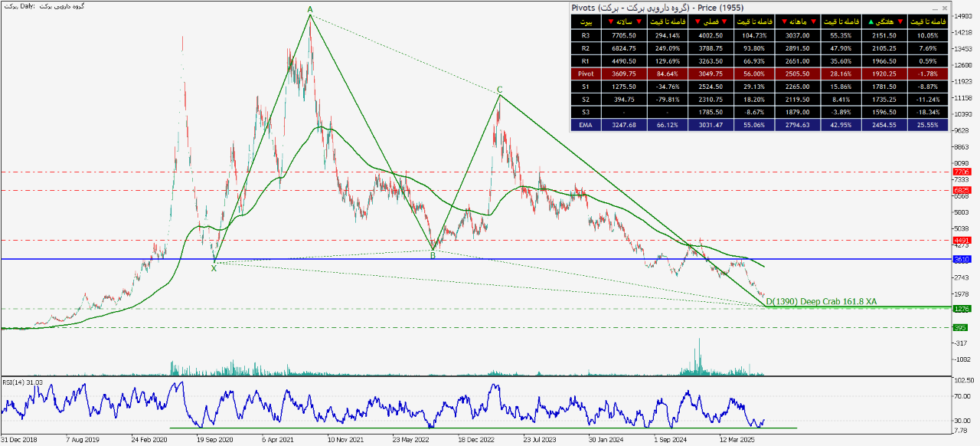Click the blue 3610 price tag
Viewport: 980px width, 446px height.
(x=962, y=259)
